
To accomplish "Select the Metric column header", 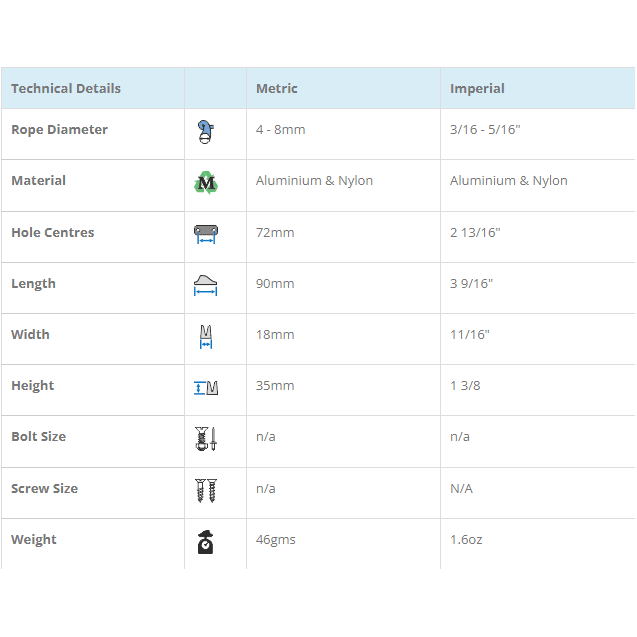I will [x=277, y=89].
